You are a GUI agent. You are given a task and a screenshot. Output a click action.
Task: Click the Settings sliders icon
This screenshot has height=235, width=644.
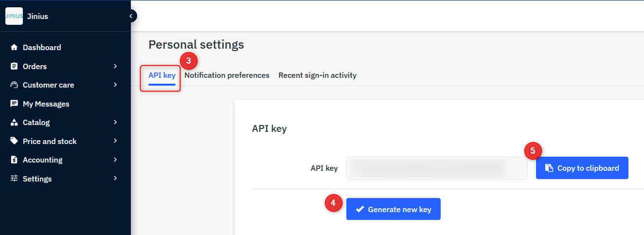[x=14, y=179]
